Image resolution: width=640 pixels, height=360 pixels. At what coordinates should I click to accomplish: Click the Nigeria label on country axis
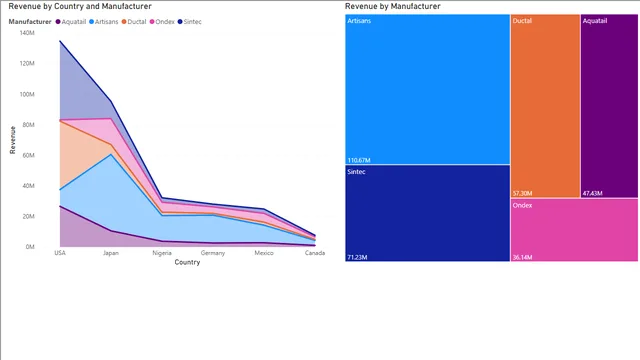pos(162,253)
